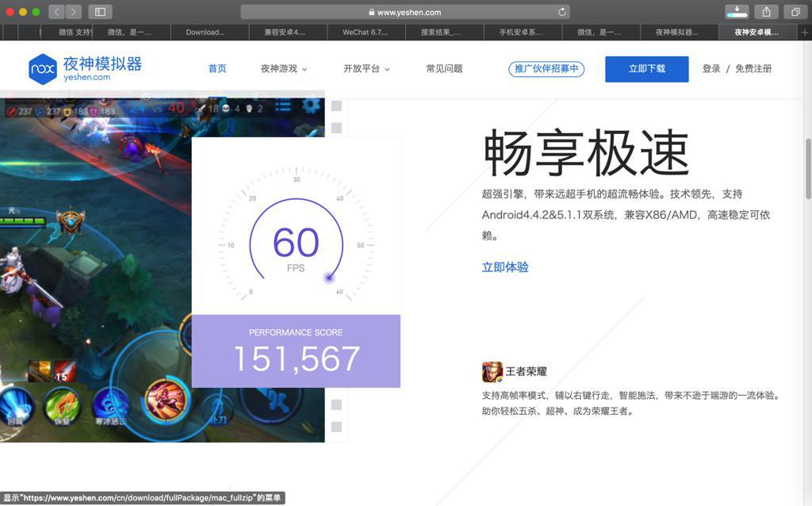Switch to the 手机安卓系... tab
The image size is (812, 506).
coord(521,32)
